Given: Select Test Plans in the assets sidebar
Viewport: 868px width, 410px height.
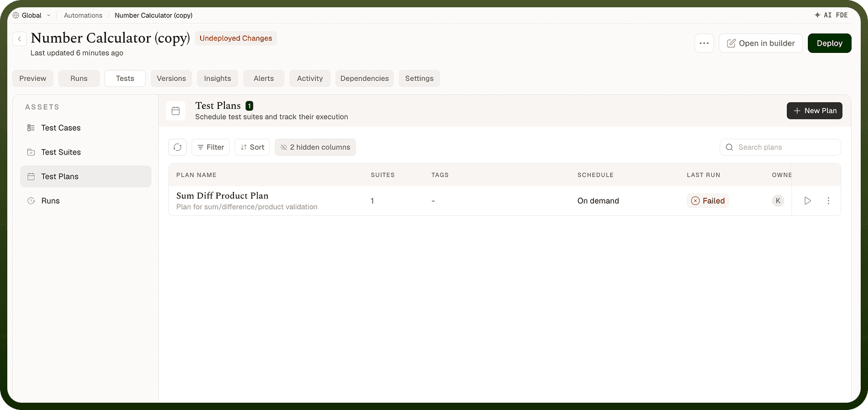Looking at the screenshot, I should coord(86,176).
